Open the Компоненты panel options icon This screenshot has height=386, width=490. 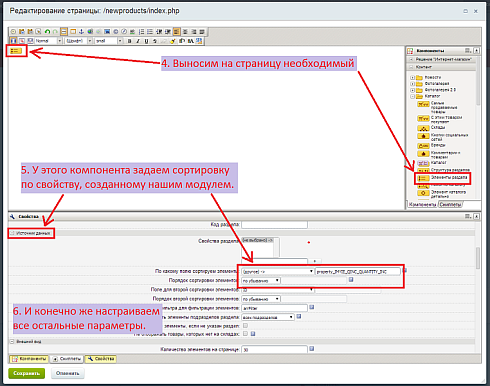coord(468,51)
